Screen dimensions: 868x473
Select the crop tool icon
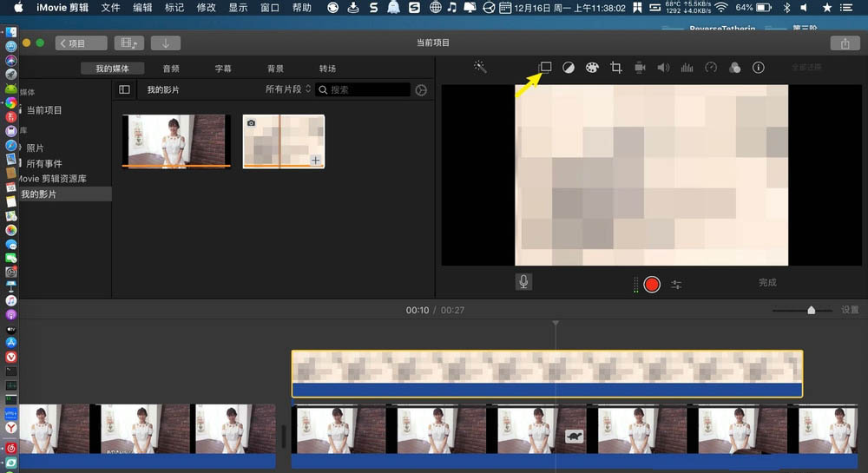(x=616, y=68)
